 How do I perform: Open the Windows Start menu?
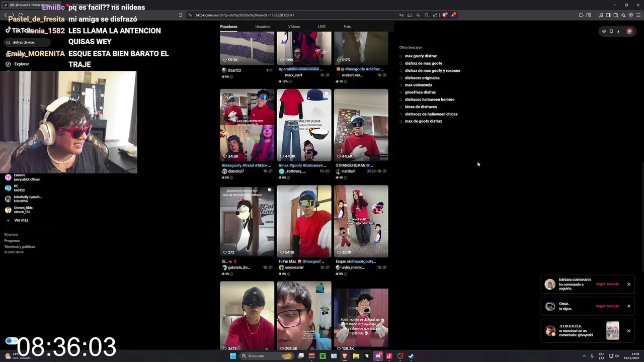(233, 356)
